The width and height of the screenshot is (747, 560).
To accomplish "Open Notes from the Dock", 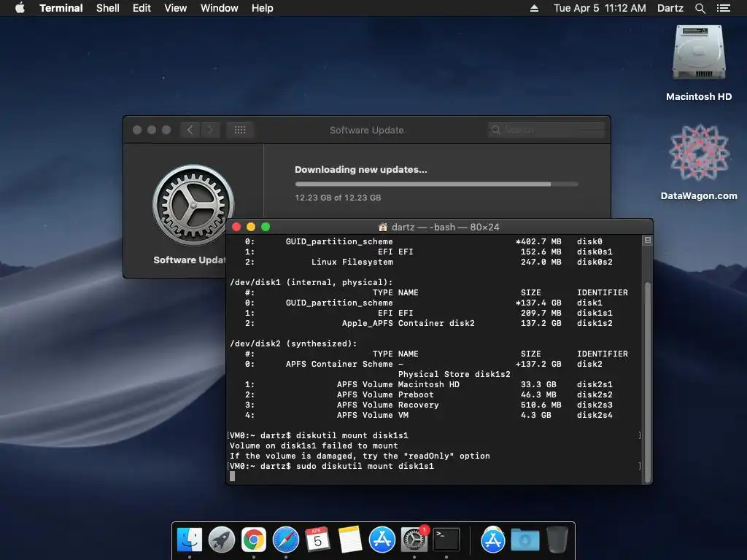I will 349,540.
